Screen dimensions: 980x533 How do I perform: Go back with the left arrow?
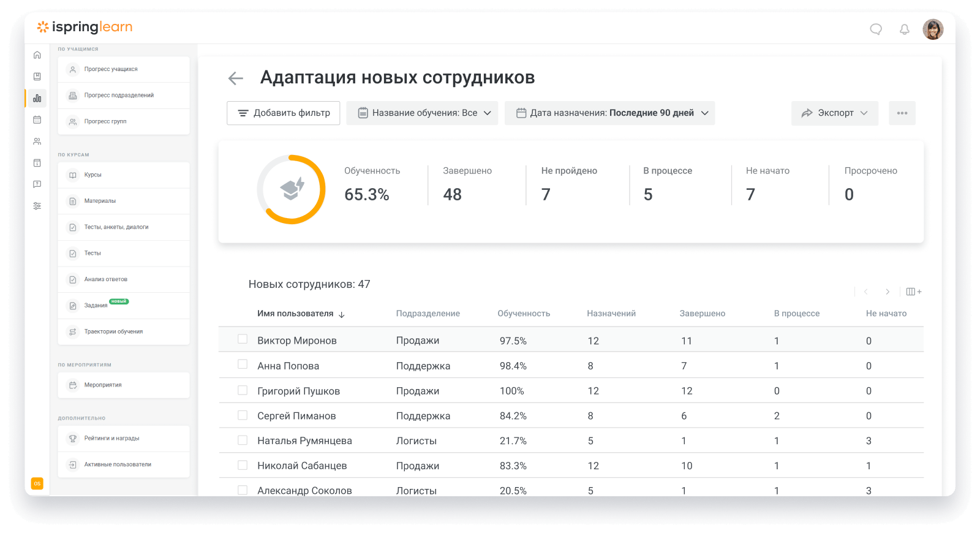236,78
